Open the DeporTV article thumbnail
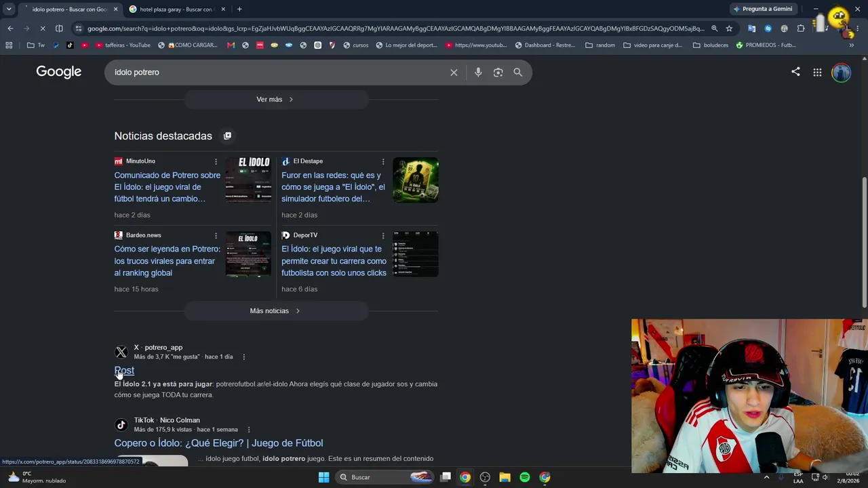The width and height of the screenshot is (868, 488). pos(416,254)
